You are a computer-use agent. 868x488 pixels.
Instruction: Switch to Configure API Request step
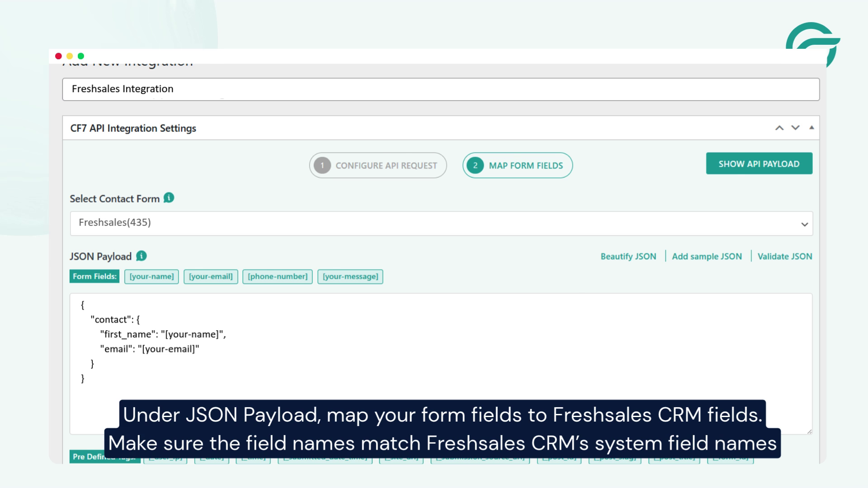click(378, 165)
